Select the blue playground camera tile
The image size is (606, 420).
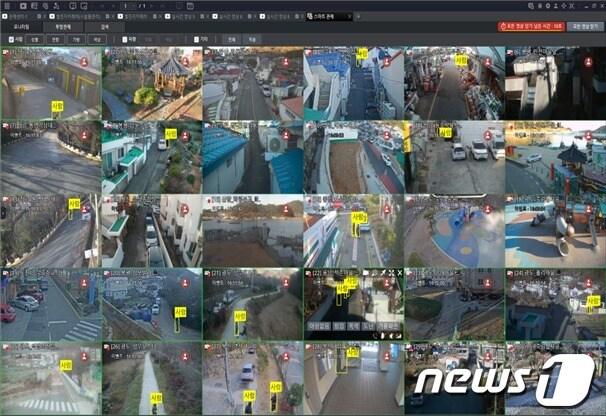click(x=454, y=231)
